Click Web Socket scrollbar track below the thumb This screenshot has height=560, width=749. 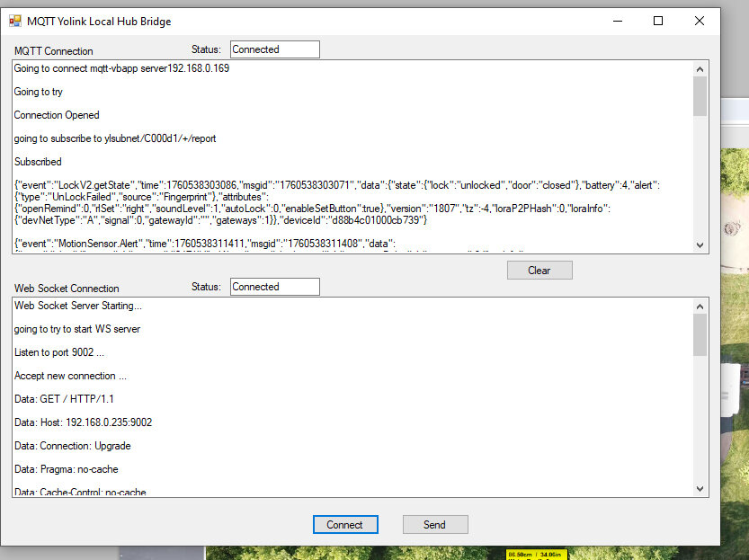[700, 422]
